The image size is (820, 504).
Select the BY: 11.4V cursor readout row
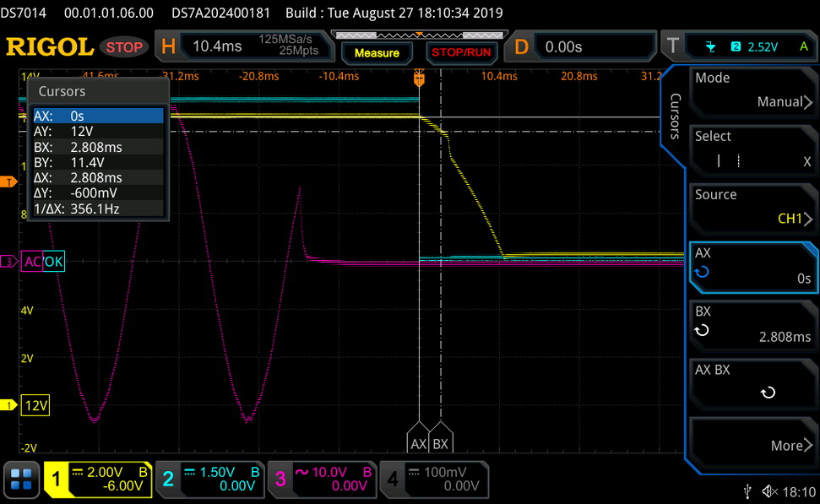[98, 162]
